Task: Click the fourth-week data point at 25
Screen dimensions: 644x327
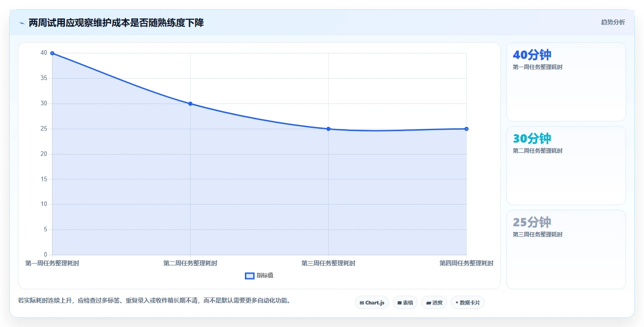Action: pos(466,129)
